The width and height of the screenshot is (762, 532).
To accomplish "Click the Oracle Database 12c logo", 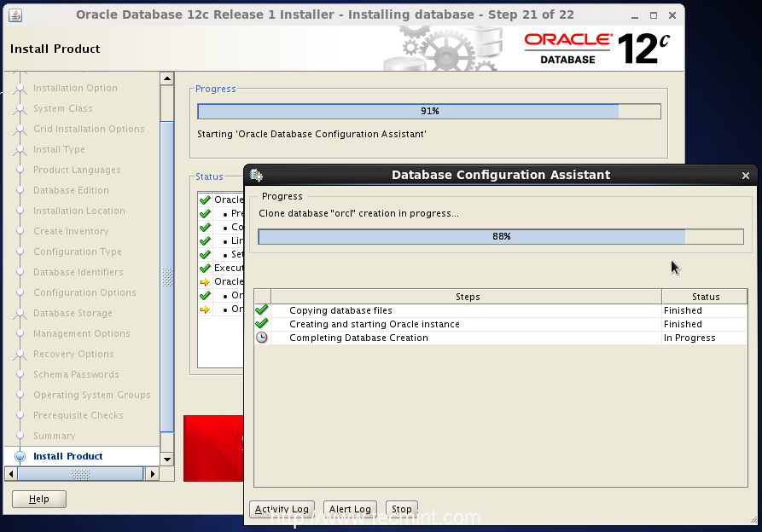I will 596,49.
